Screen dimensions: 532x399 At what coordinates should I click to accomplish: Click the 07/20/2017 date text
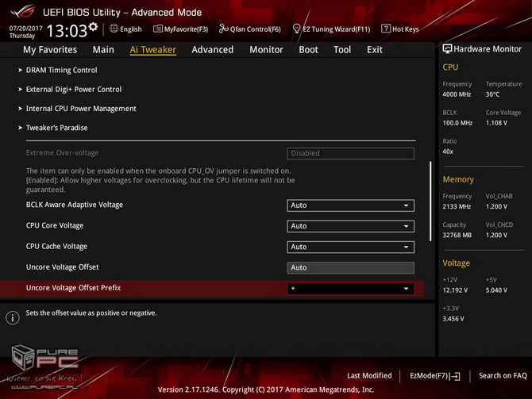point(25,28)
